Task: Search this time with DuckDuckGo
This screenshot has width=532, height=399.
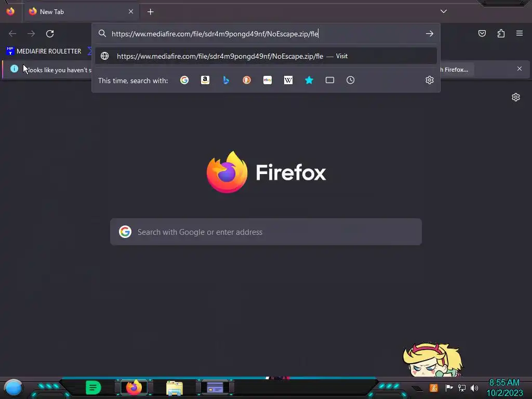Action: click(247, 80)
